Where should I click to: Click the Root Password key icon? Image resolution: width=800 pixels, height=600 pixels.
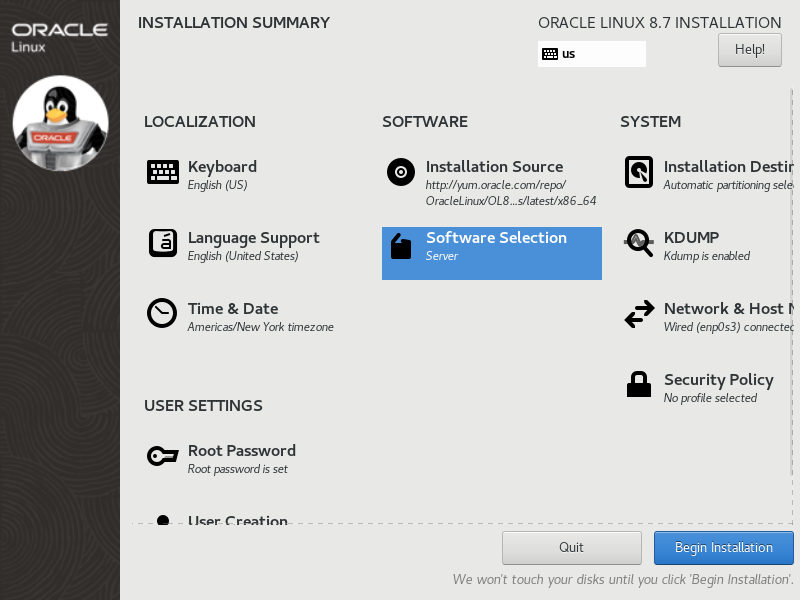tap(163, 456)
